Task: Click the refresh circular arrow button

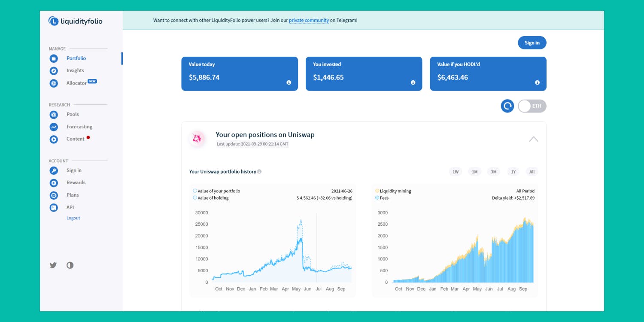Action: [x=507, y=106]
